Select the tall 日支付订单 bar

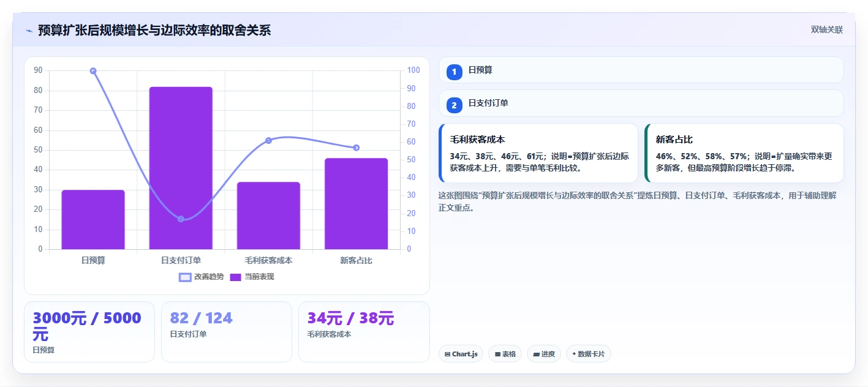181,168
